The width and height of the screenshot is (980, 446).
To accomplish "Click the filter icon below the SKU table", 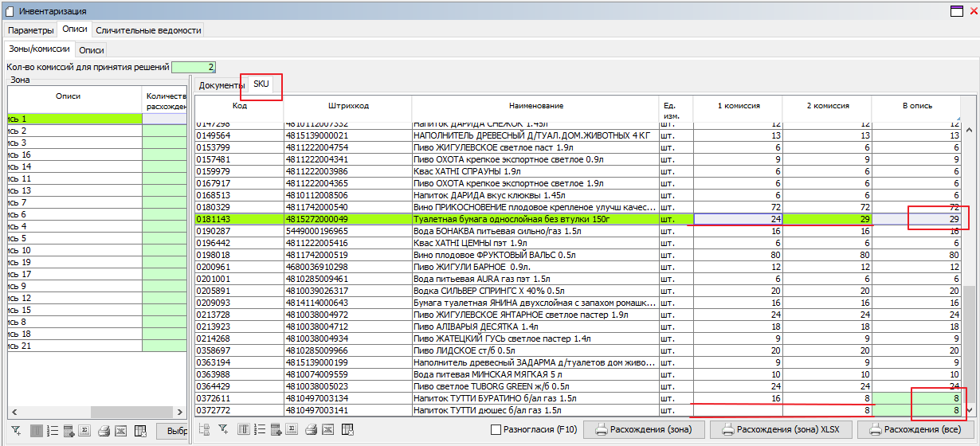I will pyautogui.click(x=223, y=429).
